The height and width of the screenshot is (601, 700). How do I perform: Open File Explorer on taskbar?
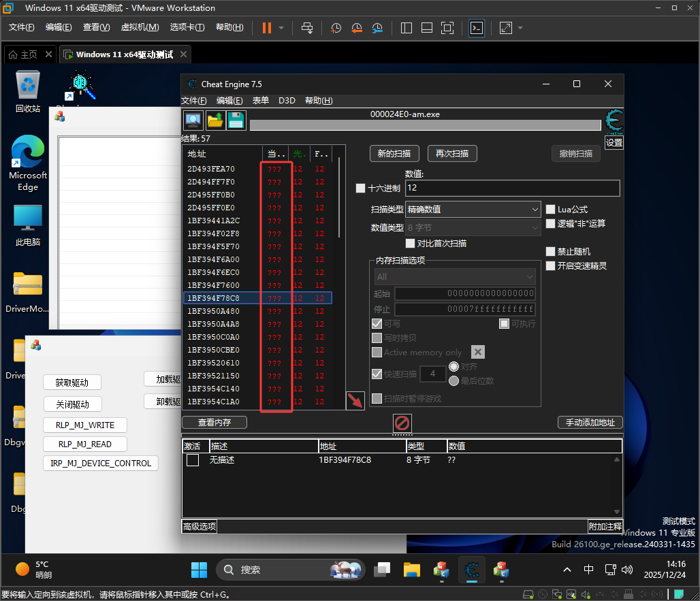(x=411, y=570)
